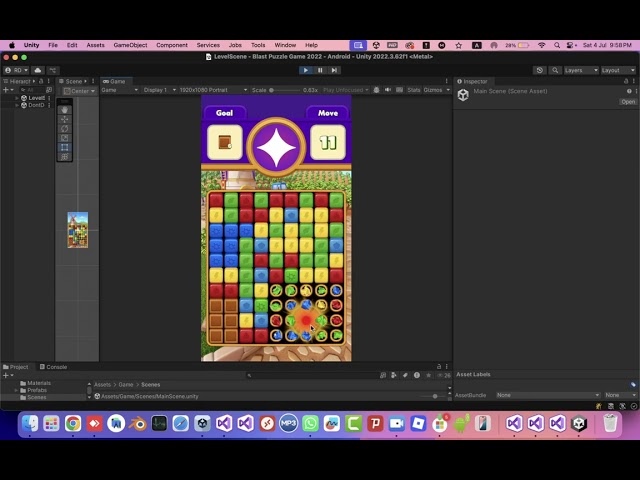Pause the running game in the editor
This screenshot has width=640, height=480.
point(320,70)
